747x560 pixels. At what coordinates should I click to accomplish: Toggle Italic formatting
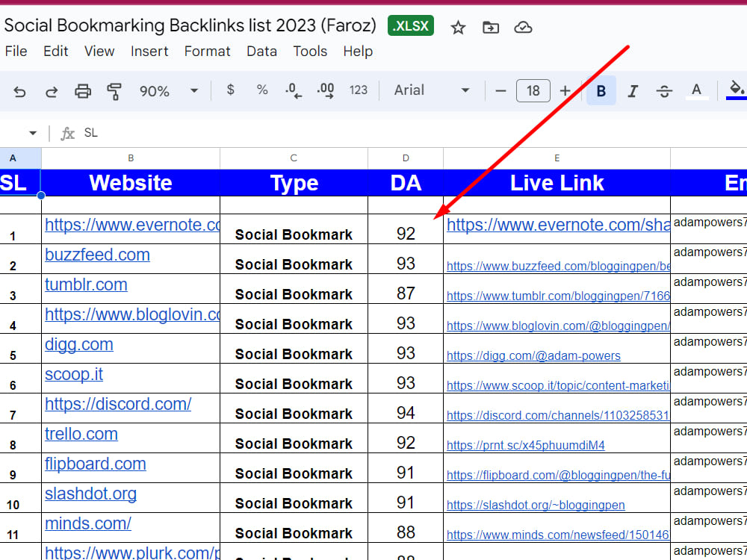(633, 90)
